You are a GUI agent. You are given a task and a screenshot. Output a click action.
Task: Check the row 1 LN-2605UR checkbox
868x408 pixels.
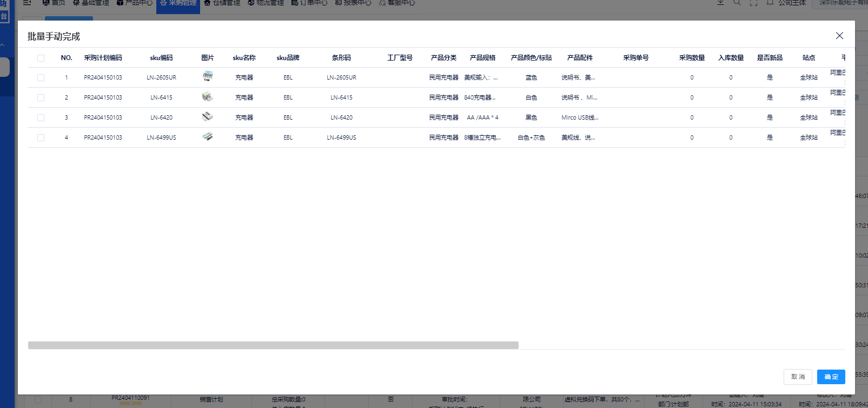click(x=41, y=77)
